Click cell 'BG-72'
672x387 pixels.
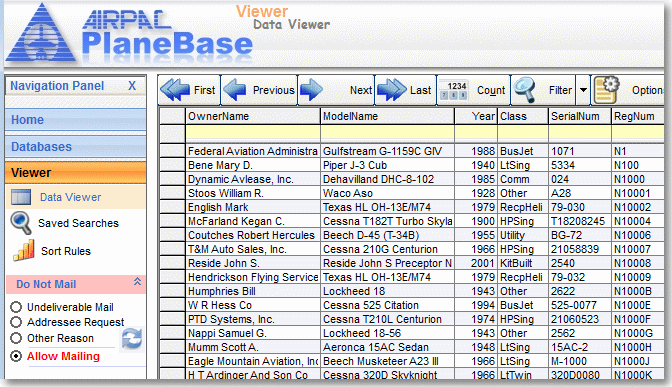click(580, 235)
